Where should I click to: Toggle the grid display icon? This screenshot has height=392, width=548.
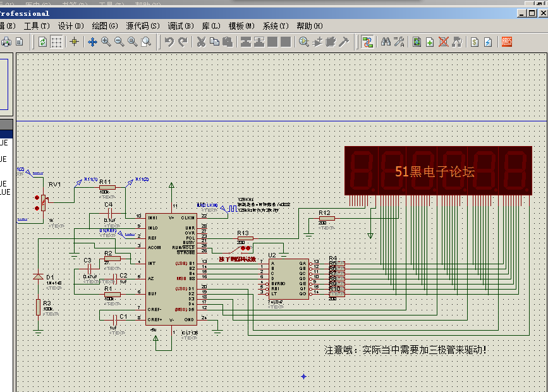(56, 42)
